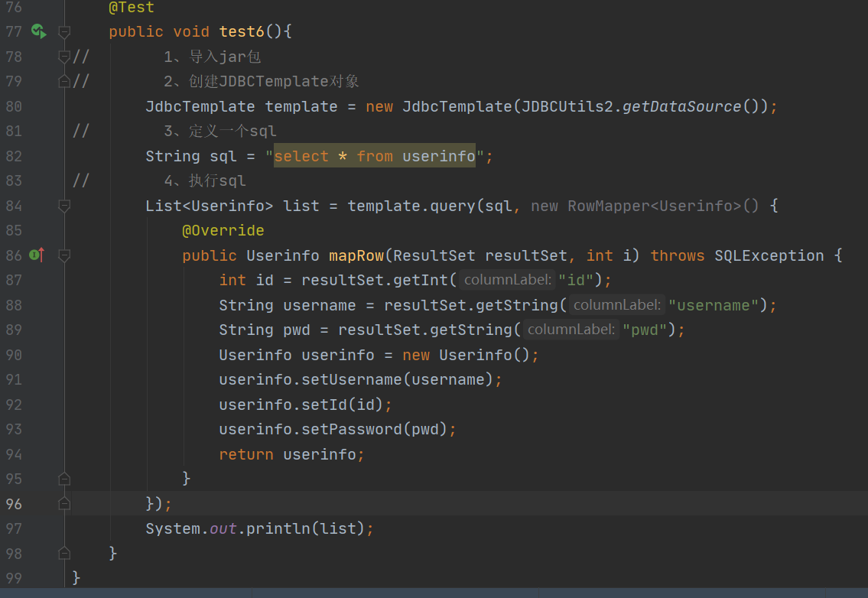Click return userinfo statement
The image size is (868, 598).
pyautogui.click(x=291, y=454)
